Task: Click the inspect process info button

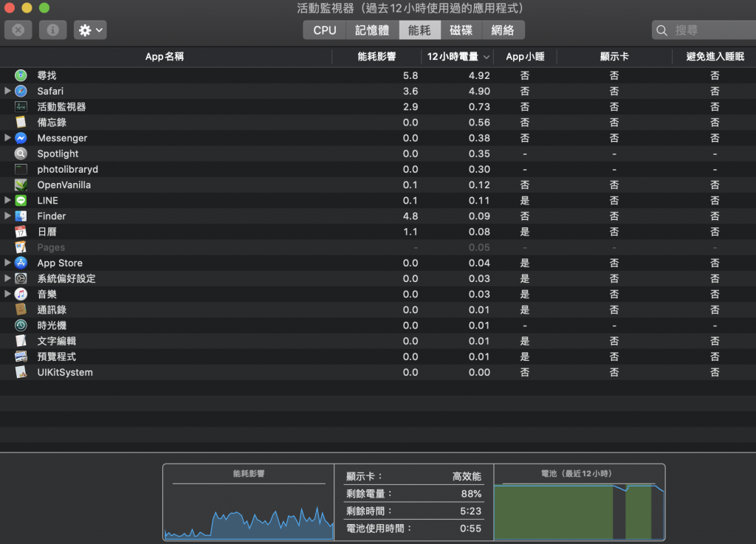Action: click(52, 30)
